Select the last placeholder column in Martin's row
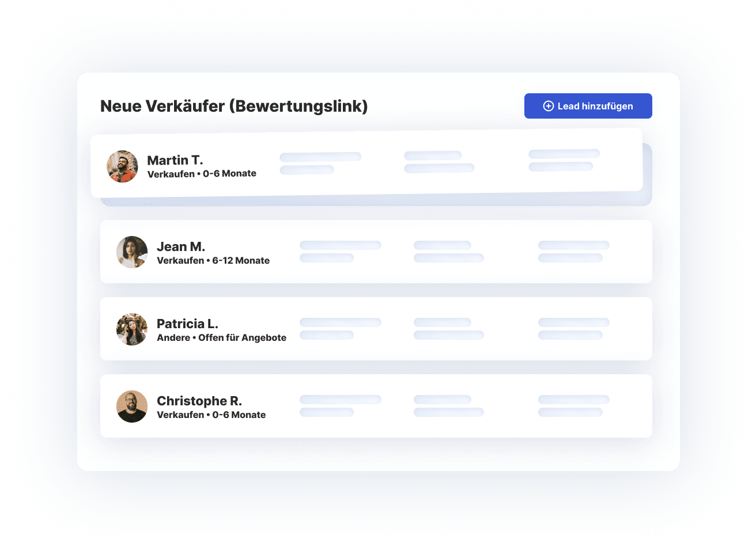The height and width of the screenshot is (551, 756). (564, 160)
